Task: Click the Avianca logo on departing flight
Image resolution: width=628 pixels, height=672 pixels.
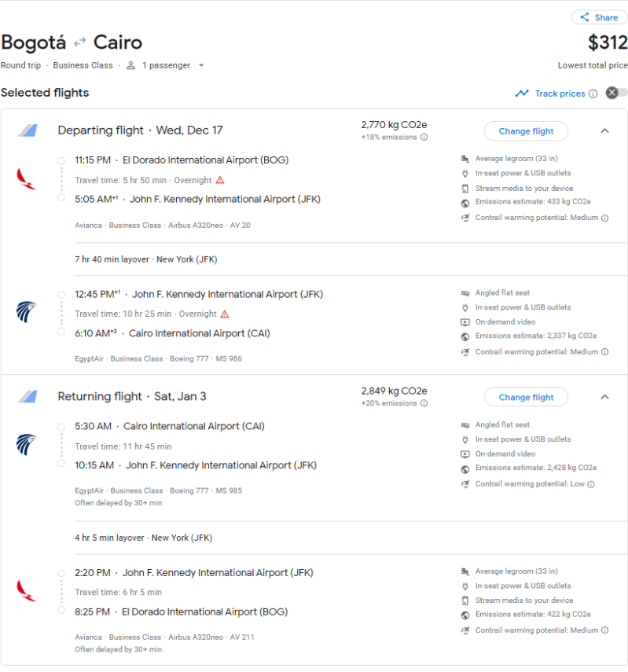Action: tap(26, 178)
